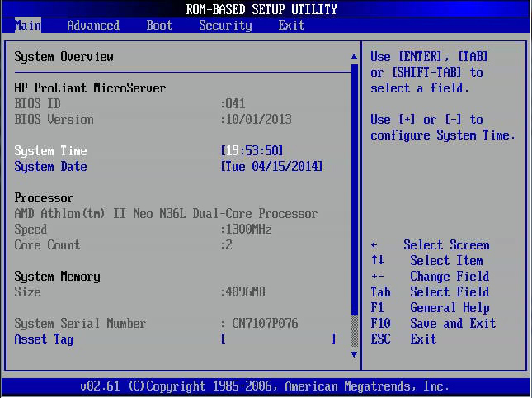
Task: Click the Speed label
Action: point(31,230)
